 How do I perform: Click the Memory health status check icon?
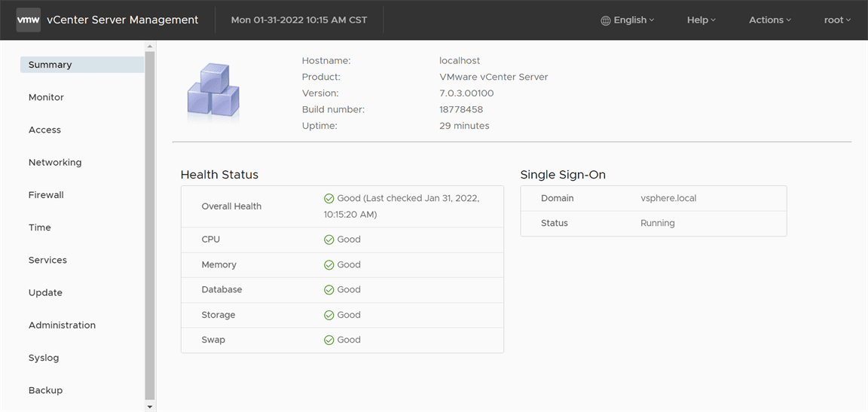pos(329,265)
